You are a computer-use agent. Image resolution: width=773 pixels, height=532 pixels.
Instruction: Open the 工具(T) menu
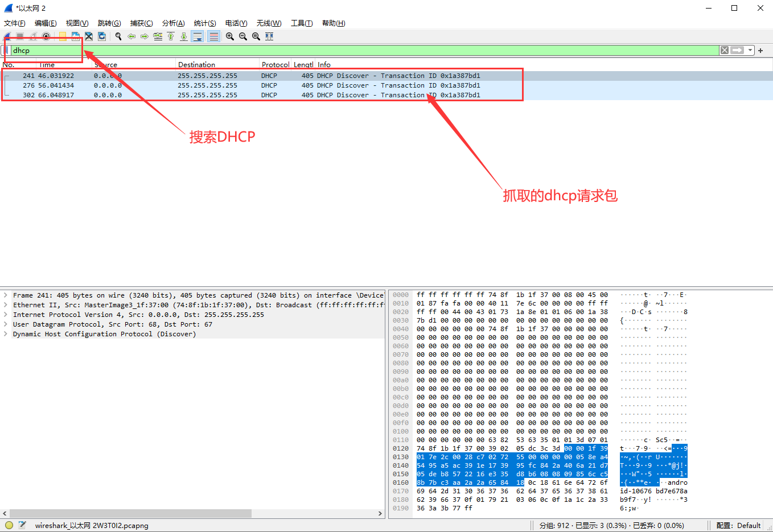point(302,23)
